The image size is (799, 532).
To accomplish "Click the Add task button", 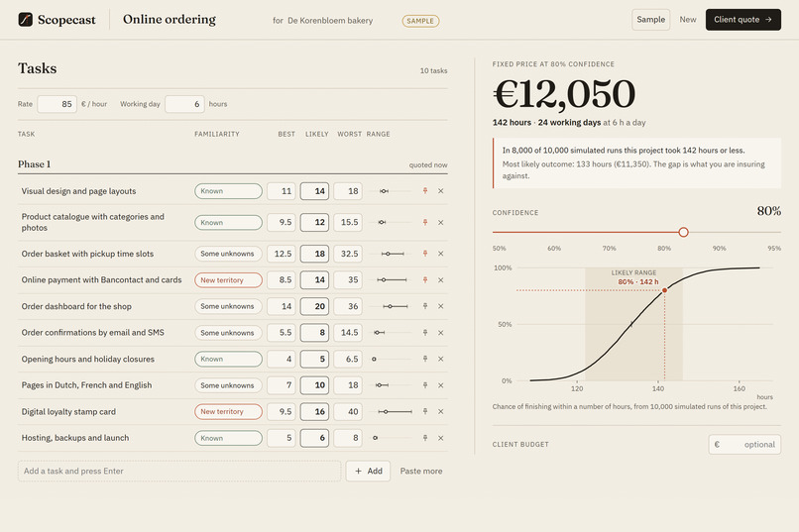I will coord(368,471).
